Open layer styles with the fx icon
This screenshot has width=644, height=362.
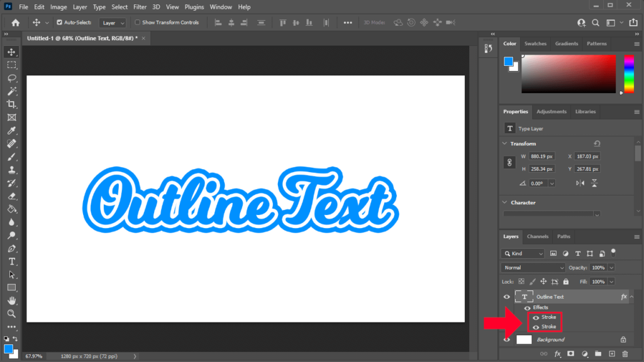point(558,354)
